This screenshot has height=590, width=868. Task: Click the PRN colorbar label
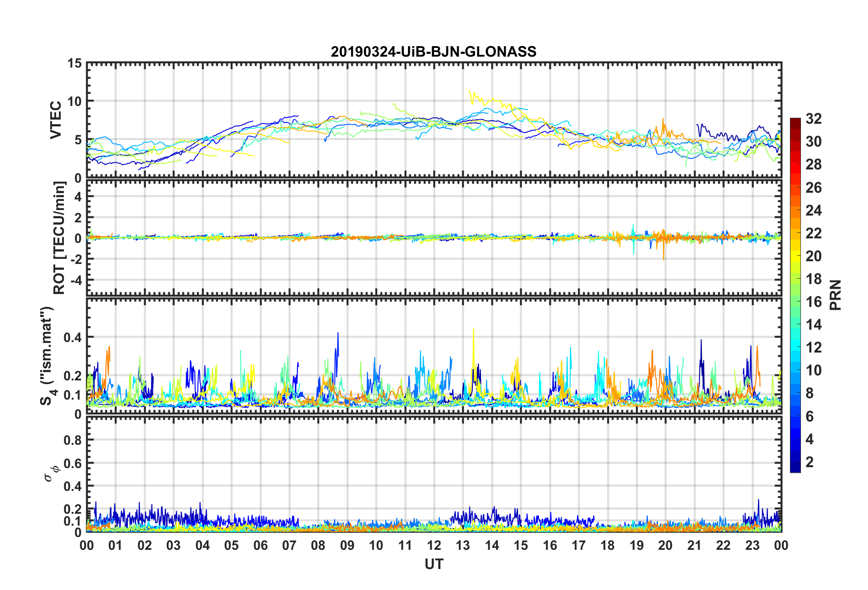[836, 295]
